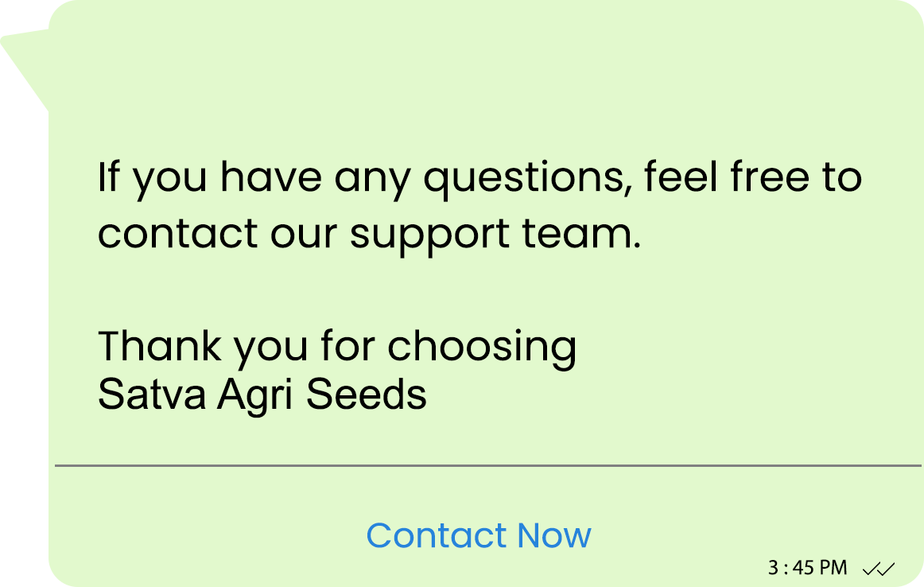Click the word "Now" in the blue link
Viewport: 924px width, 587px height.
pyautogui.click(x=554, y=535)
